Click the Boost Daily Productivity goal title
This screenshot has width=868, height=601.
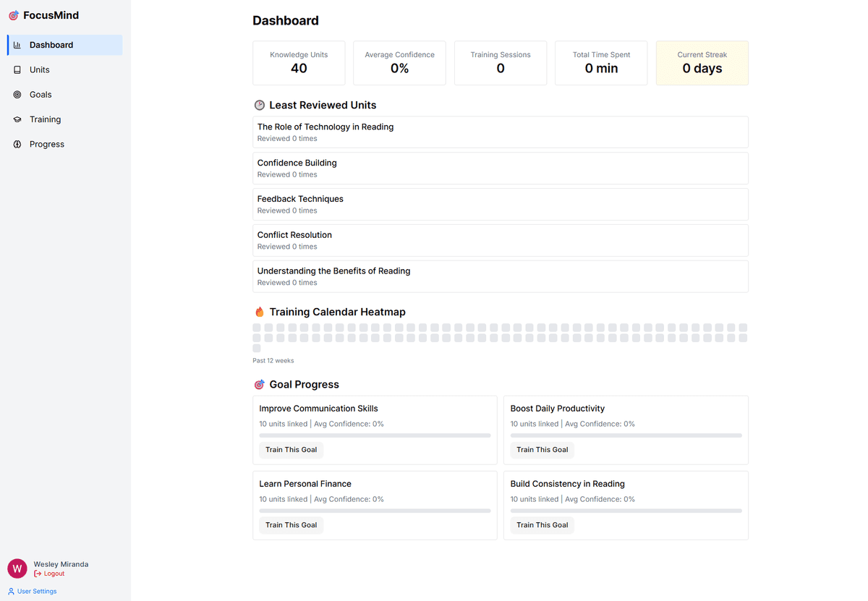[557, 409]
